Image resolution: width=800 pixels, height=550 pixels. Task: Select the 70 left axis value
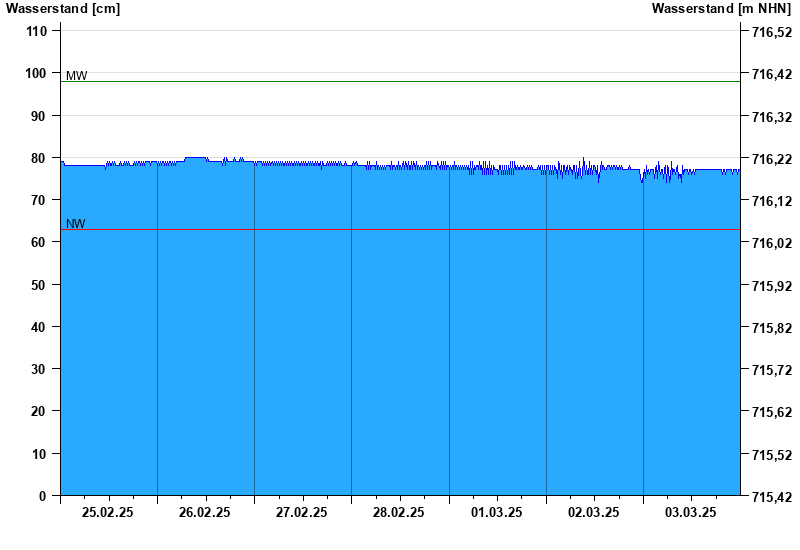coord(39,200)
